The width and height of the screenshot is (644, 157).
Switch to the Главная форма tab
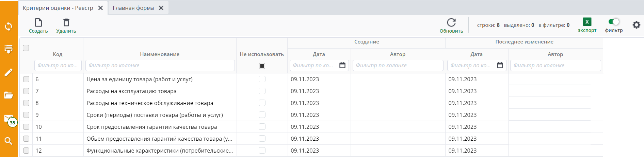[133, 8]
